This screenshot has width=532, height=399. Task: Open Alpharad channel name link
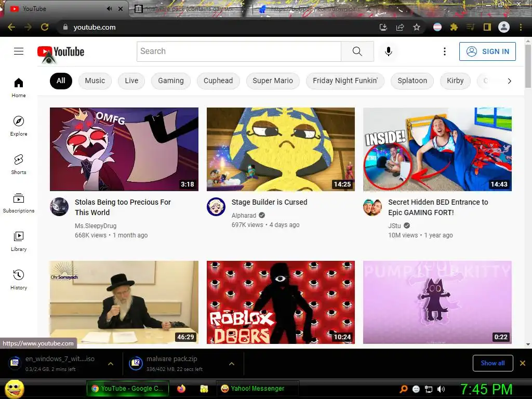244,216
